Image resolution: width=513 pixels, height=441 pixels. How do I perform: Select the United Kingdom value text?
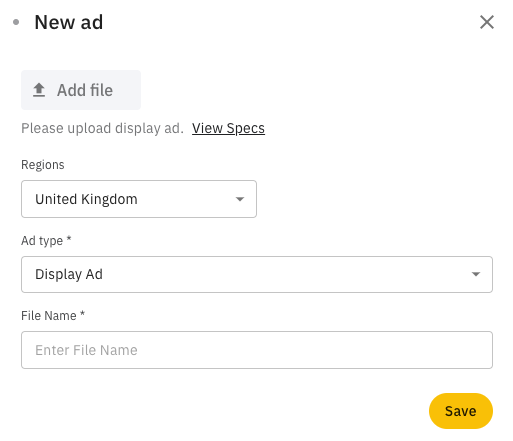coord(86,199)
